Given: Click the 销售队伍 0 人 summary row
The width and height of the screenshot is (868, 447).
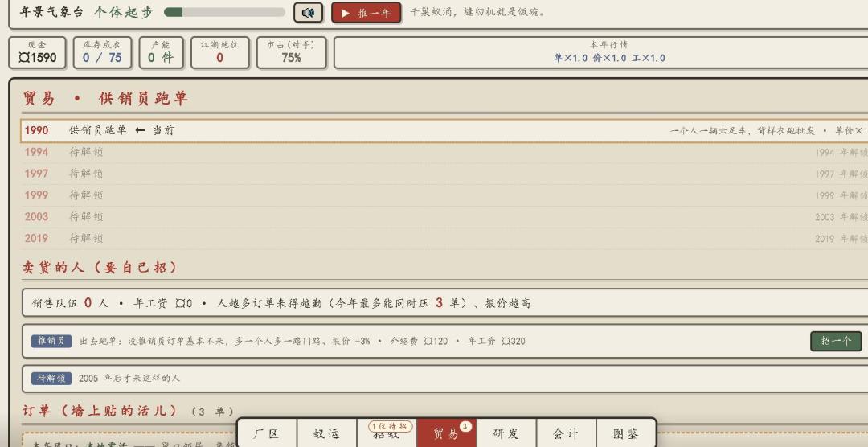Looking at the screenshot, I should pos(444,303).
